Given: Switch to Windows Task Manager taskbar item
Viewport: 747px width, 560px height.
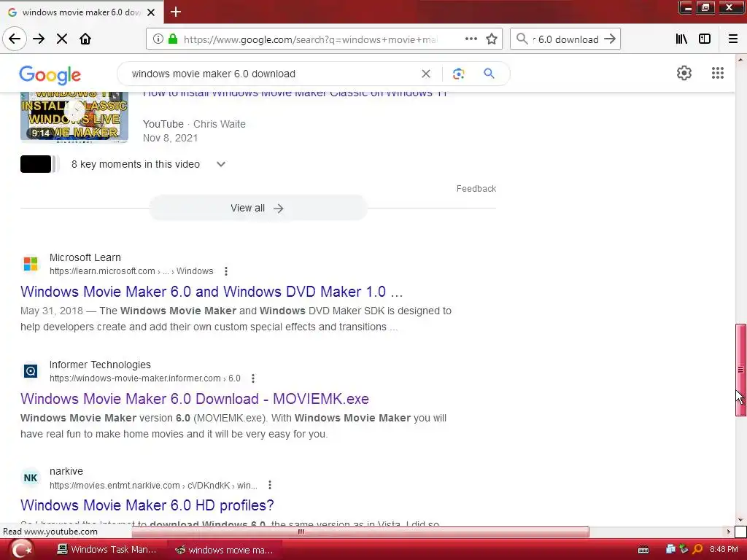Looking at the screenshot, I should 108,550.
